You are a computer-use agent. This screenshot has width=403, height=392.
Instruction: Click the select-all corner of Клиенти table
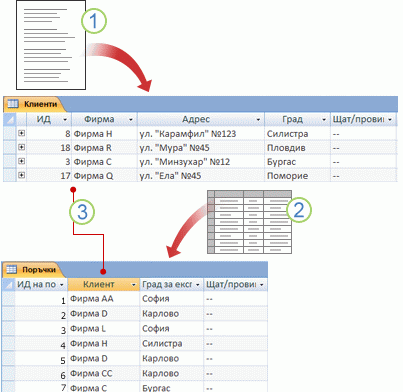pos(10,119)
